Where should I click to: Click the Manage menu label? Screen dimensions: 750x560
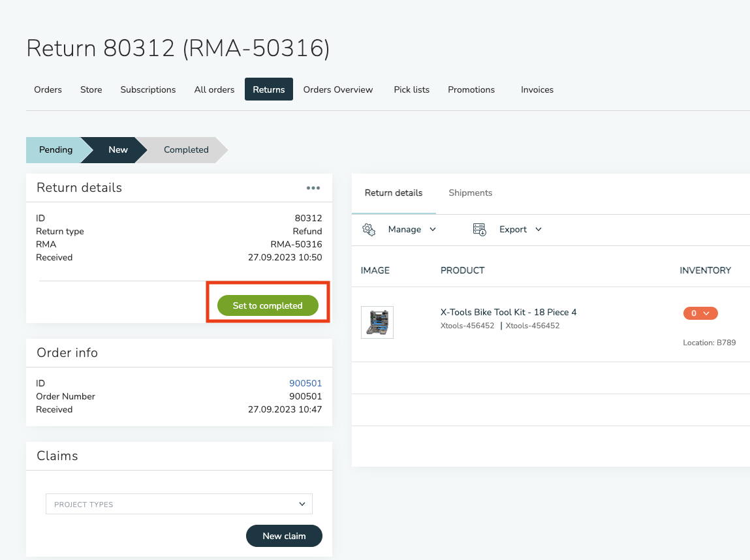coord(405,230)
